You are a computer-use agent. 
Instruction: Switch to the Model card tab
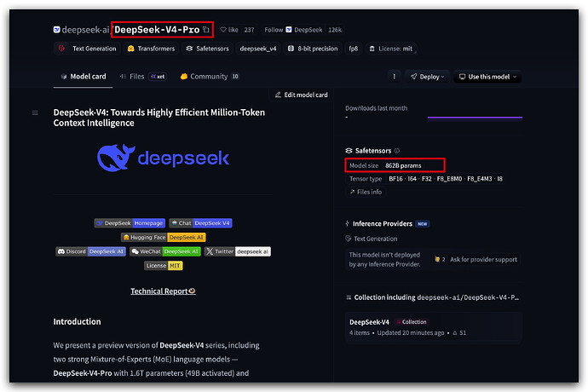pyautogui.click(x=84, y=77)
